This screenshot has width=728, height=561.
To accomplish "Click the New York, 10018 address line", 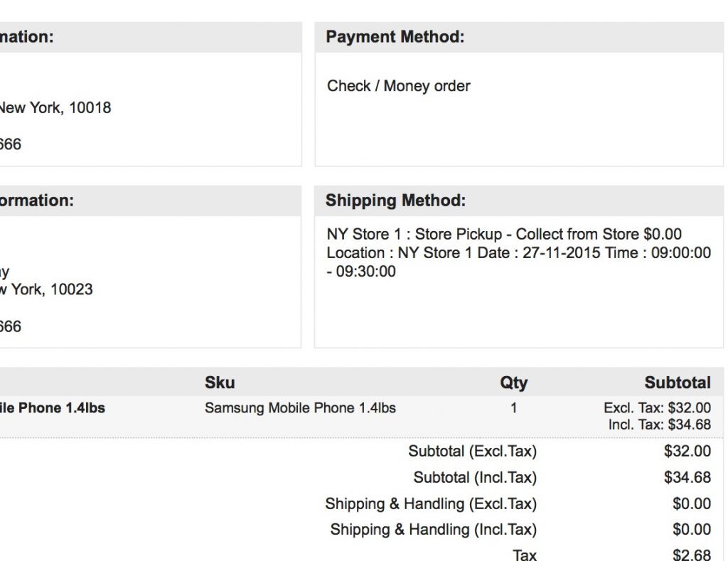I will tap(55, 108).
